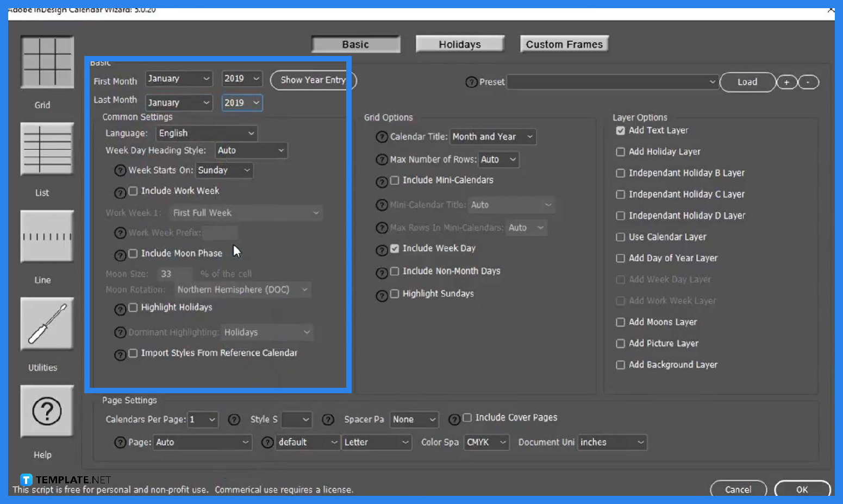This screenshot has width=843, height=504.
Task: Click the help icon next to Calendar Title
Action: (382, 137)
